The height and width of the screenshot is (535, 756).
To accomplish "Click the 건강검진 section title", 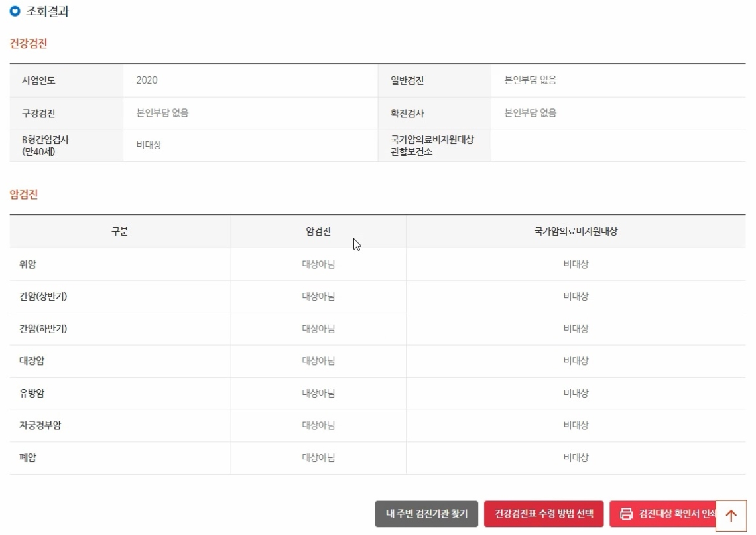I will click(x=29, y=44).
